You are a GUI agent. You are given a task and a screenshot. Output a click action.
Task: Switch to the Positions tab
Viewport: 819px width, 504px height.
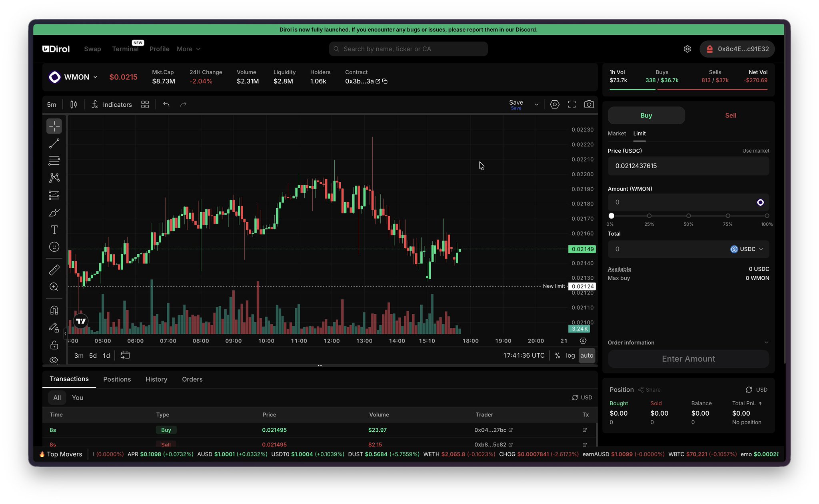point(117,379)
